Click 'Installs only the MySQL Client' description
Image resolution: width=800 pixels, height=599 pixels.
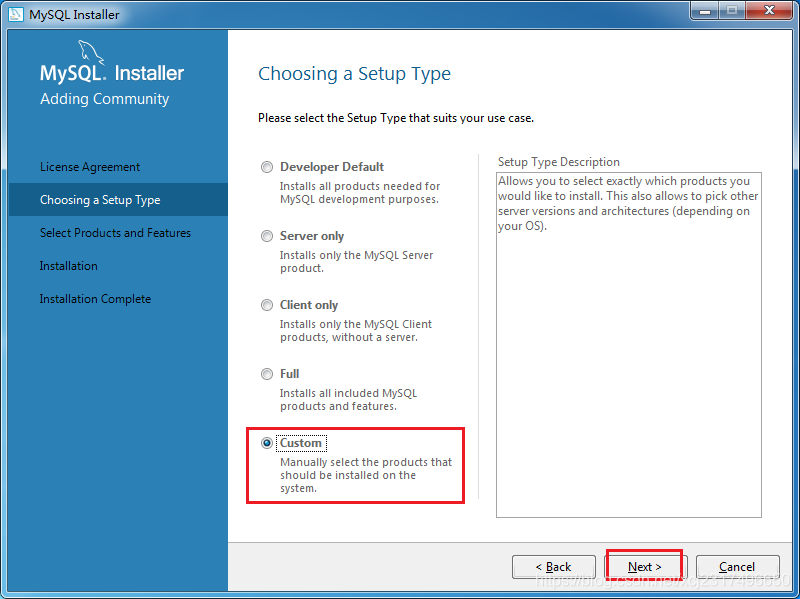click(356, 331)
